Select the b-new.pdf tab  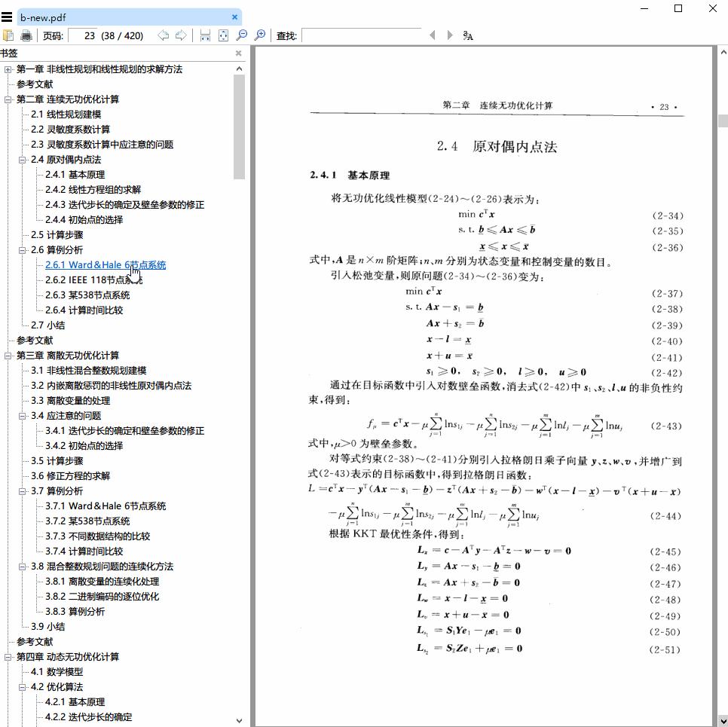coord(130,17)
